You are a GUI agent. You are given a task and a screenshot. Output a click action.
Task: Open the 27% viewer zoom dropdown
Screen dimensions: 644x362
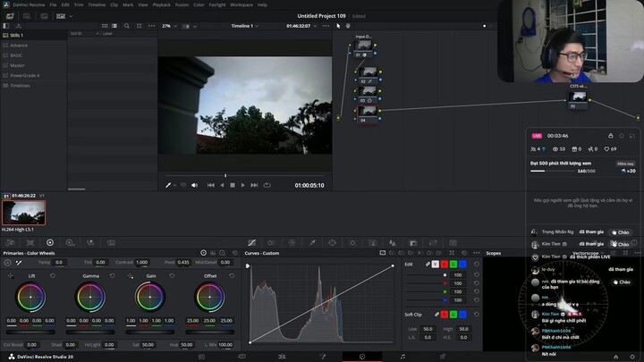(169, 26)
